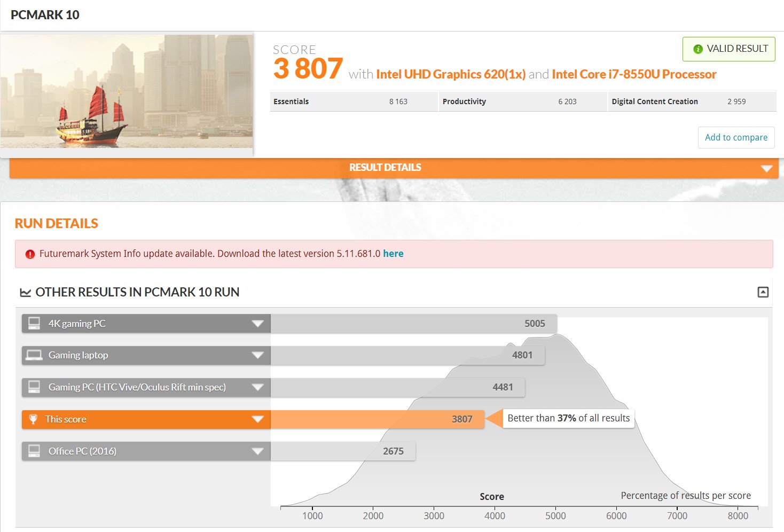This screenshot has height=532, width=784.
Task: Expand the Office PC (2016) dropdown arrow
Action: (x=257, y=451)
